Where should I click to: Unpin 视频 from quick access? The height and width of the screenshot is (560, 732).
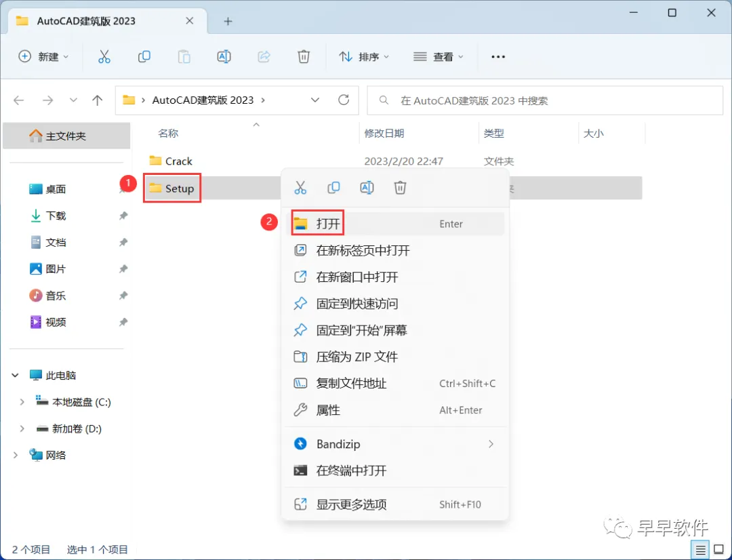click(x=123, y=322)
